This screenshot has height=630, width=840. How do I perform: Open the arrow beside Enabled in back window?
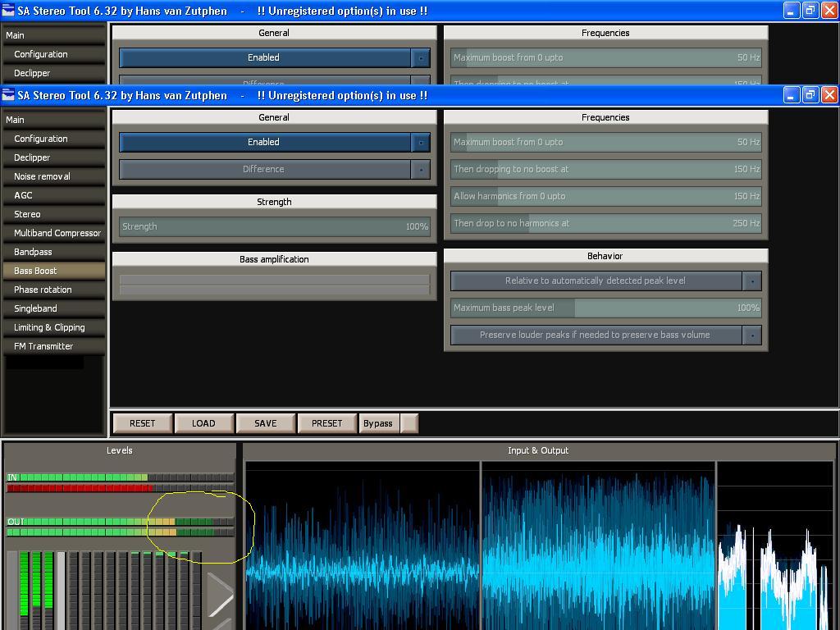point(421,57)
